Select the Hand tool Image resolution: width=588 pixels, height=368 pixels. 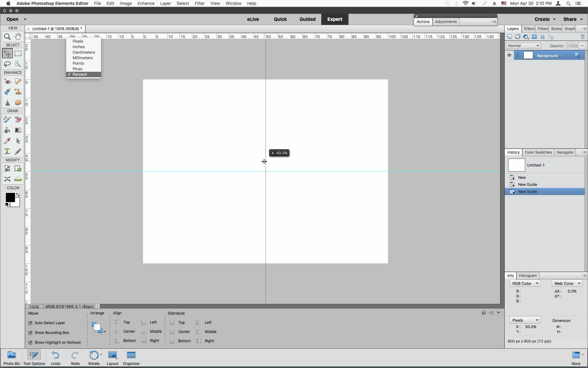[x=18, y=36]
